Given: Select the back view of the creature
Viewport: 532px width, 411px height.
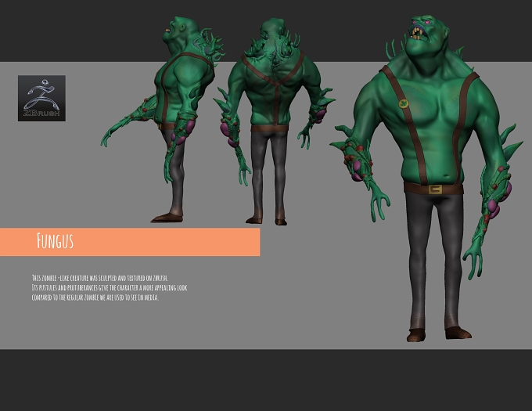Looking at the screenshot, I should 274,121.
